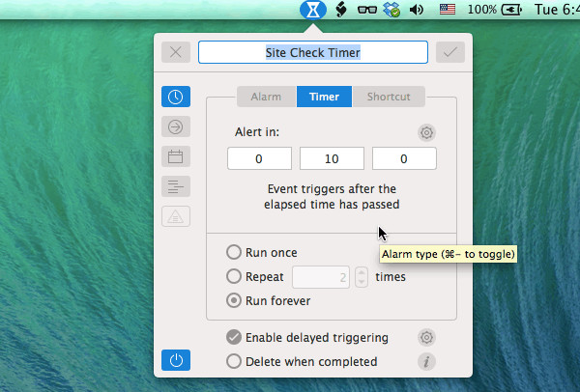The height and width of the screenshot is (392, 580).
Task: Uncheck Enable delayed triggering
Action: [x=234, y=337]
